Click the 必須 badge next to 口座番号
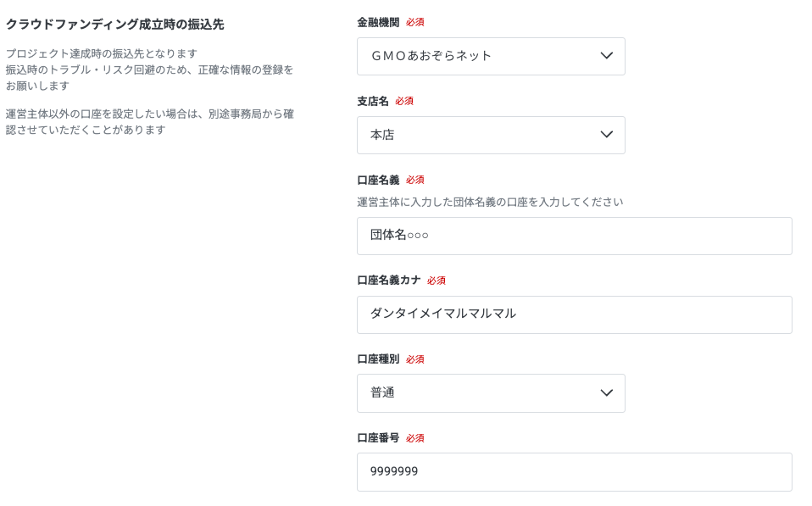 tap(415, 438)
